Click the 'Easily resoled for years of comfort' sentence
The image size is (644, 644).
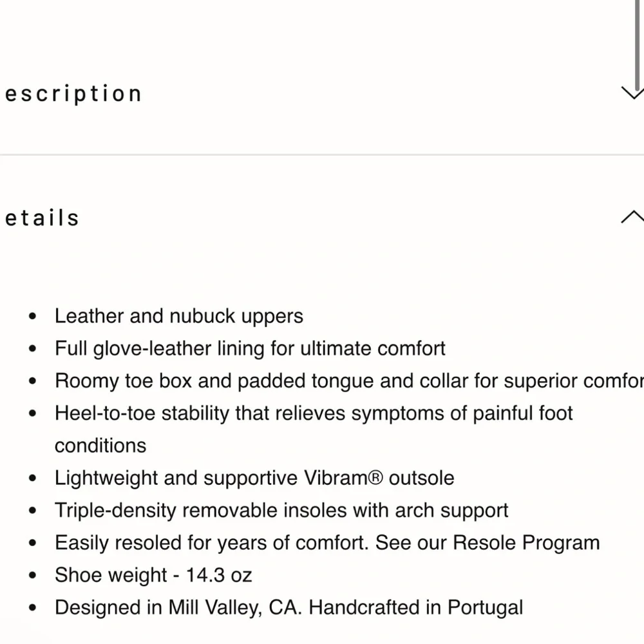point(212,542)
